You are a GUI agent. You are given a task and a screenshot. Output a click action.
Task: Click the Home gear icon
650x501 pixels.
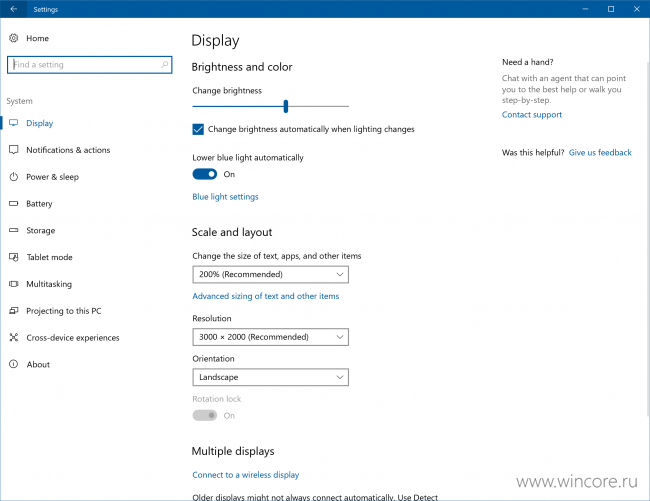point(14,38)
